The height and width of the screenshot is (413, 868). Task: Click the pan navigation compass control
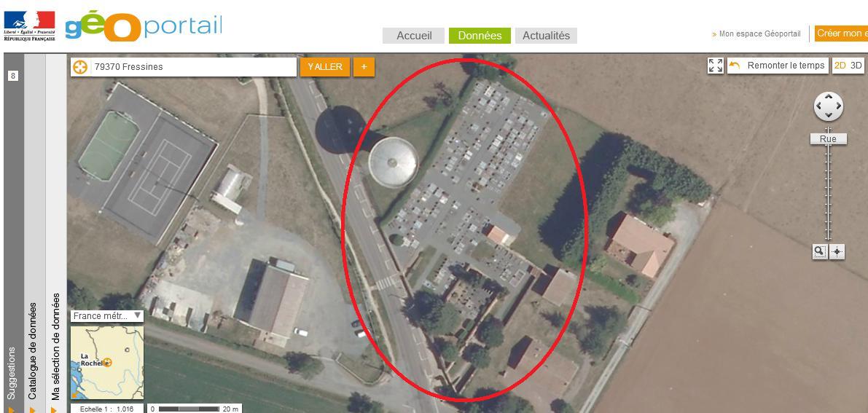pos(828,106)
